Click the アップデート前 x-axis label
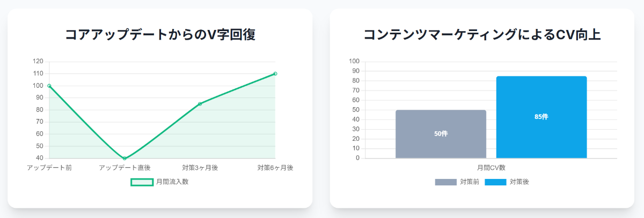This screenshot has width=644, height=218. (x=49, y=168)
